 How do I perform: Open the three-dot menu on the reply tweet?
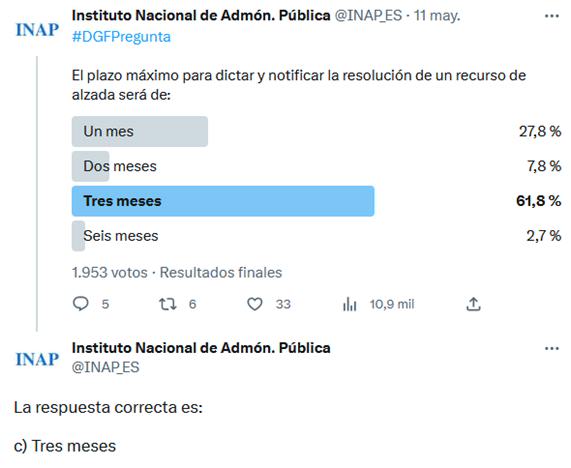[x=552, y=349]
